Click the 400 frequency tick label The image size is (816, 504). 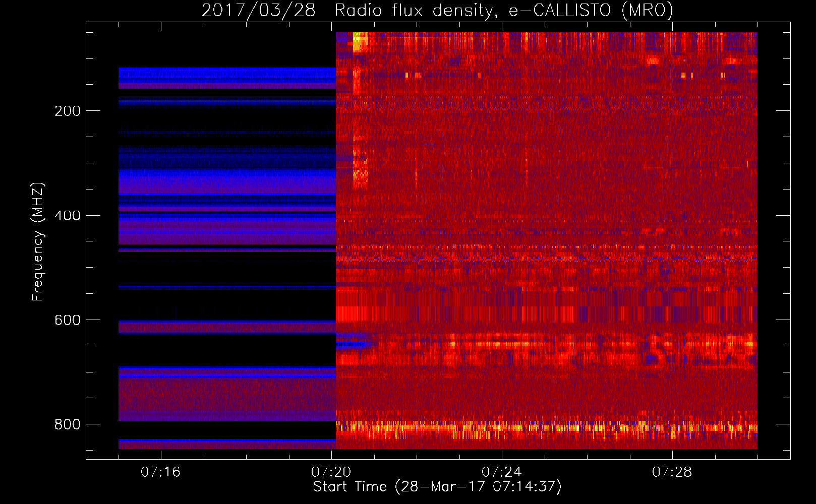pos(68,216)
